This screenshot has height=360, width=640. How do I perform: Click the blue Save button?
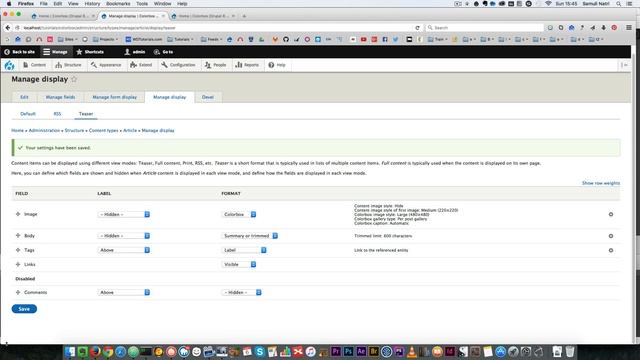[x=24, y=309]
